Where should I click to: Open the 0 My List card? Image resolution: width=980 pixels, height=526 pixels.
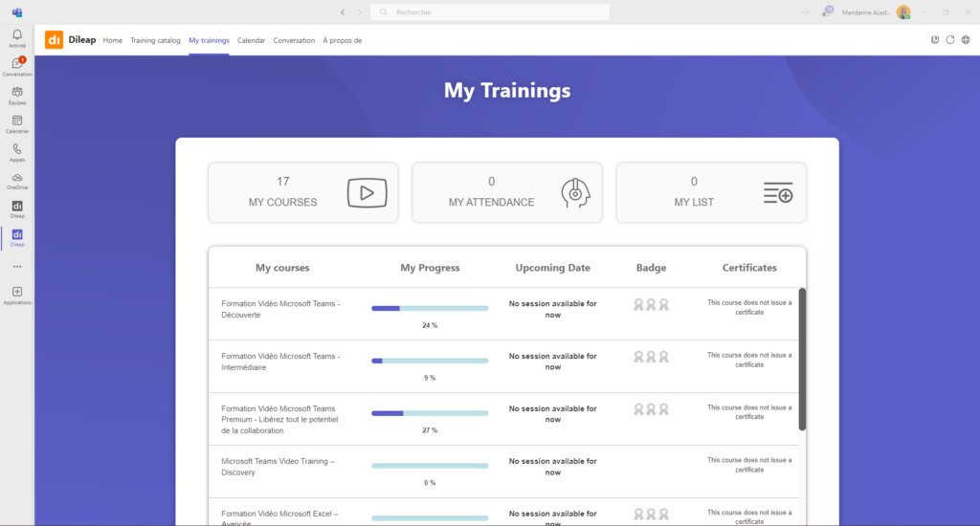(x=711, y=192)
